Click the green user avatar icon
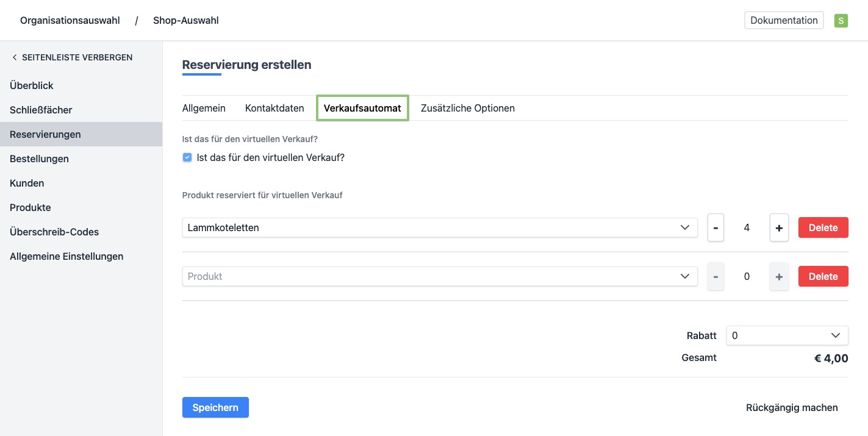 [x=841, y=21]
